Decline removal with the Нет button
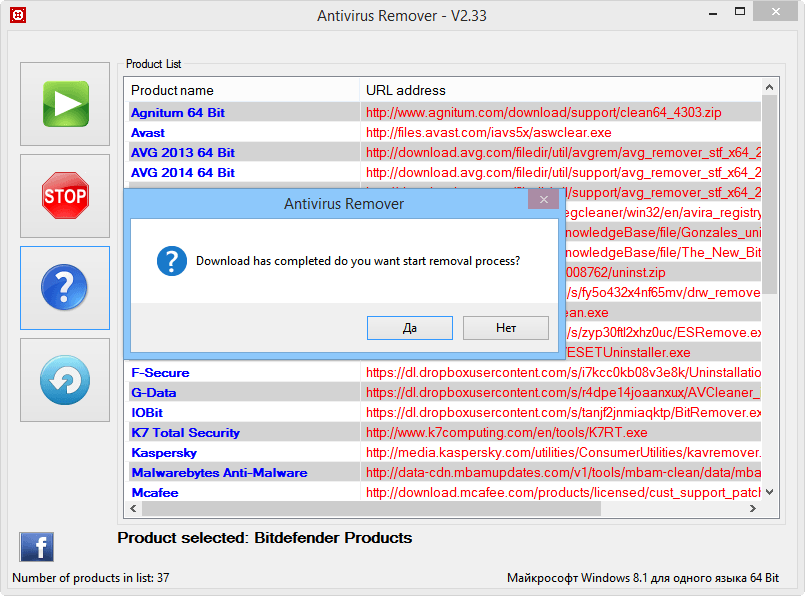 click(x=505, y=328)
